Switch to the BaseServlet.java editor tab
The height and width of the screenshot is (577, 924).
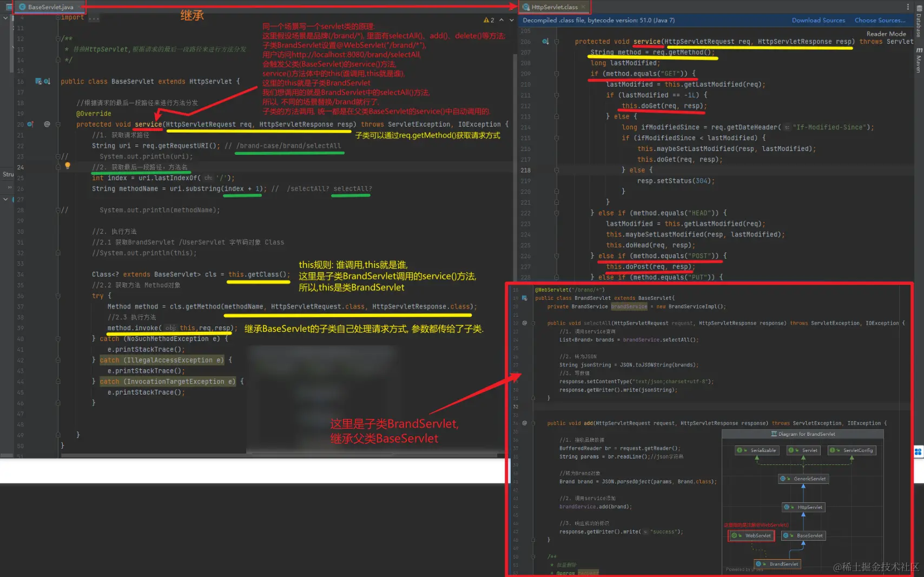coord(50,7)
